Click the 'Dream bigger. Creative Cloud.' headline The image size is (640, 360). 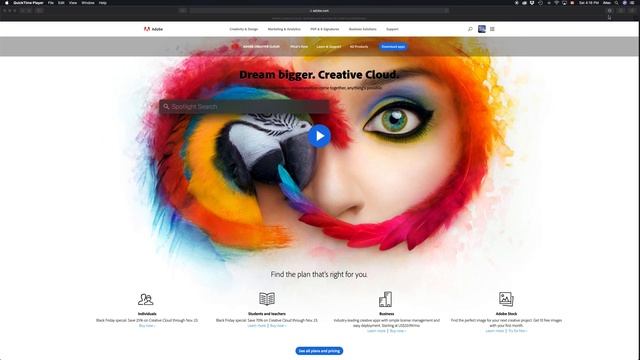tap(319, 75)
